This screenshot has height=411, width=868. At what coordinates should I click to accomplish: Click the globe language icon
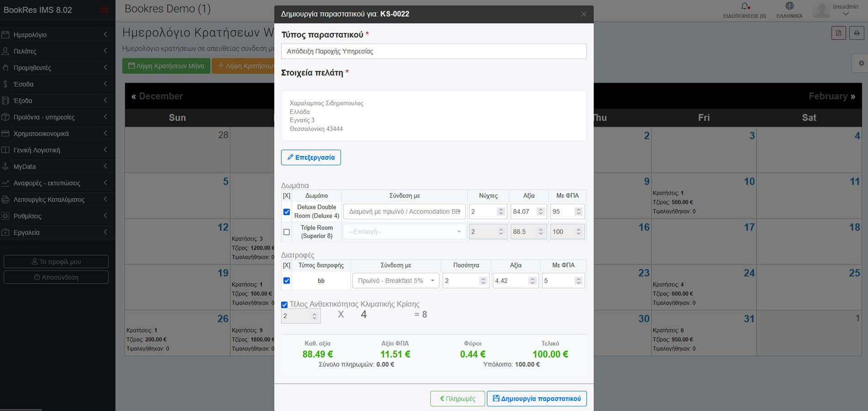click(789, 6)
